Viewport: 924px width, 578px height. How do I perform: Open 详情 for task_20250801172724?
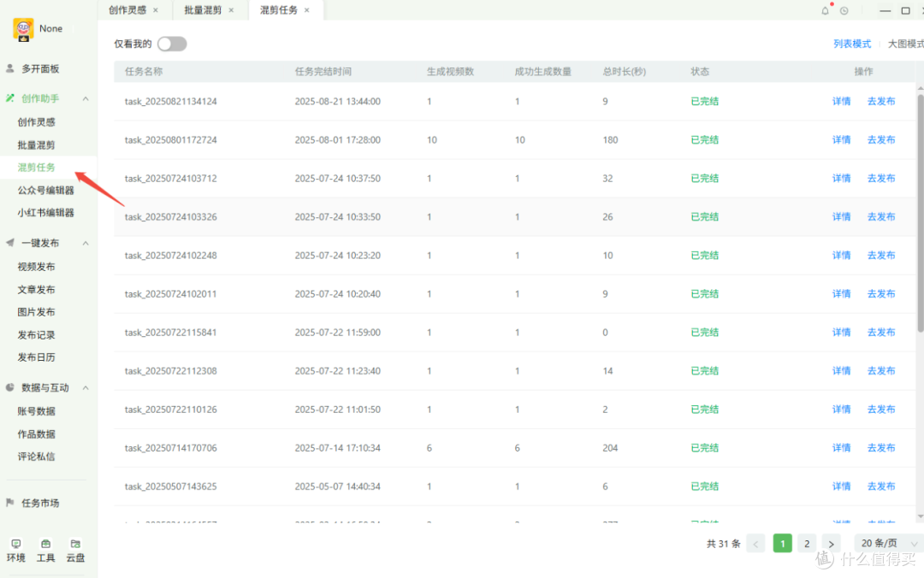click(842, 139)
